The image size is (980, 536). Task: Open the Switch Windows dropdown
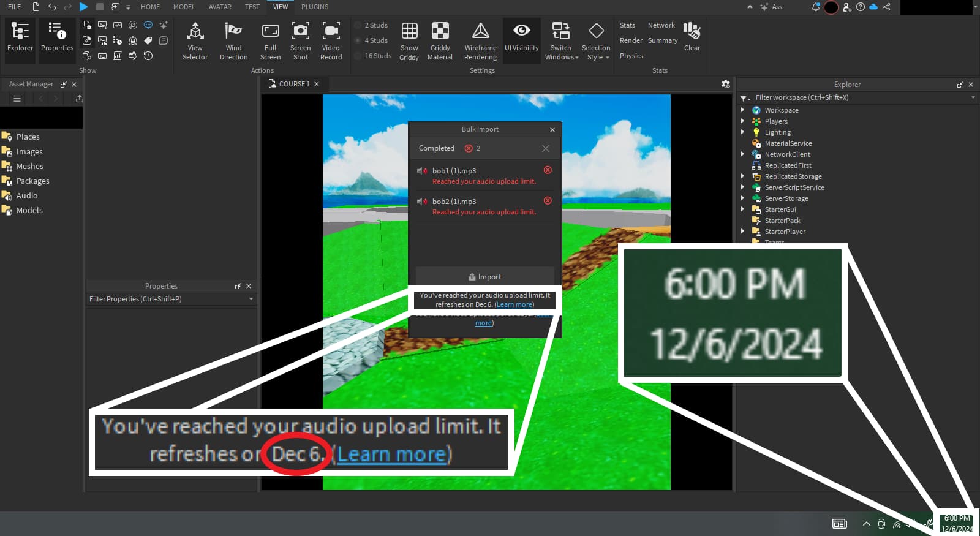(561, 41)
